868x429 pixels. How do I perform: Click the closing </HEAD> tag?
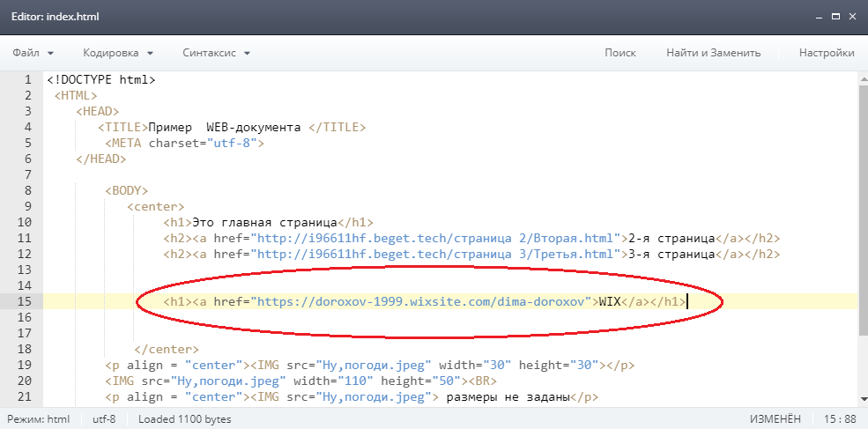pos(101,159)
